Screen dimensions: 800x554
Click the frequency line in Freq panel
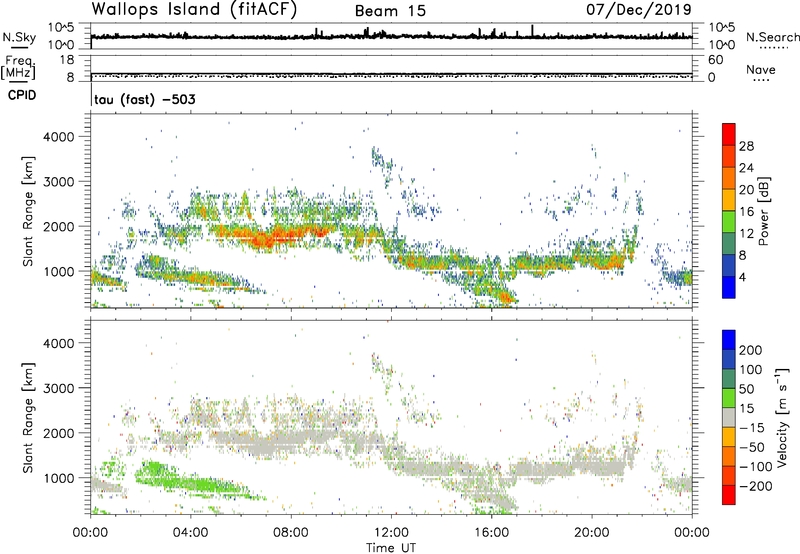(x=391, y=73)
